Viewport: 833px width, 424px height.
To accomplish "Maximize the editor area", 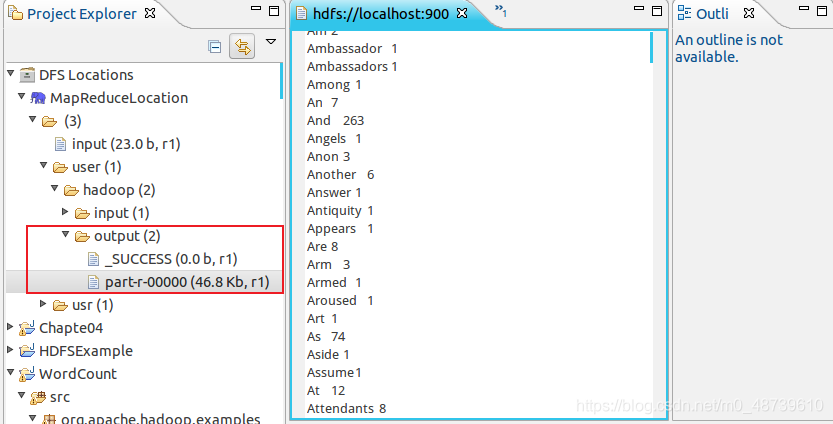I will pyautogui.click(x=657, y=11).
